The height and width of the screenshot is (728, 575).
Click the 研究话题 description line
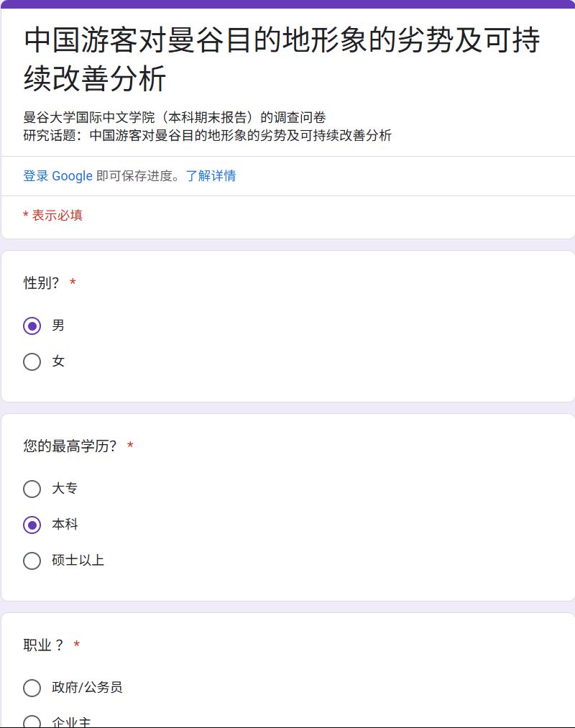[207, 136]
